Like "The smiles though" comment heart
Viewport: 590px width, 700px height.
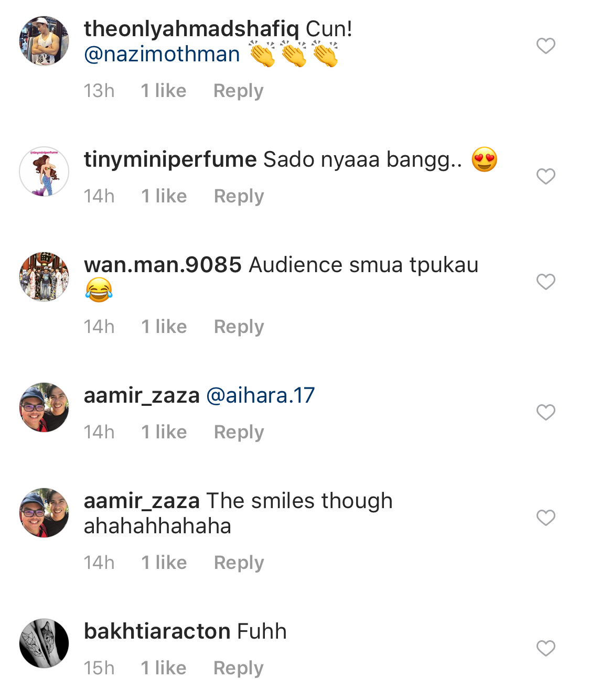[545, 518]
